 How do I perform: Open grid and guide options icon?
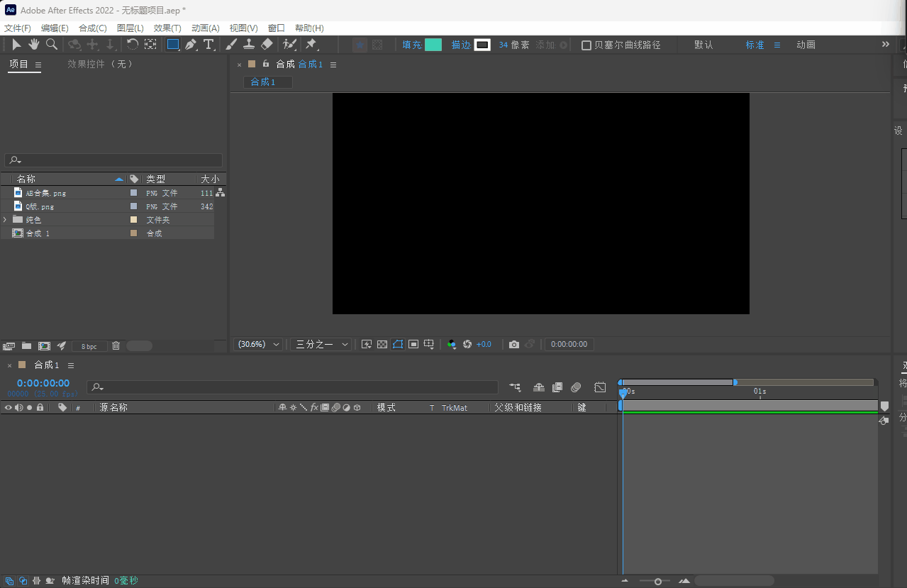(x=429, y=344)
